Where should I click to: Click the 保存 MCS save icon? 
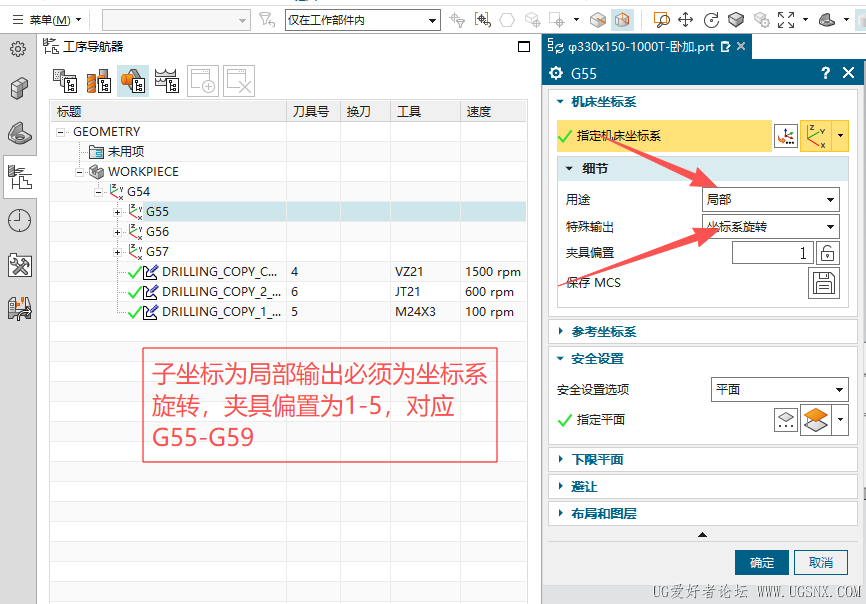823,283
